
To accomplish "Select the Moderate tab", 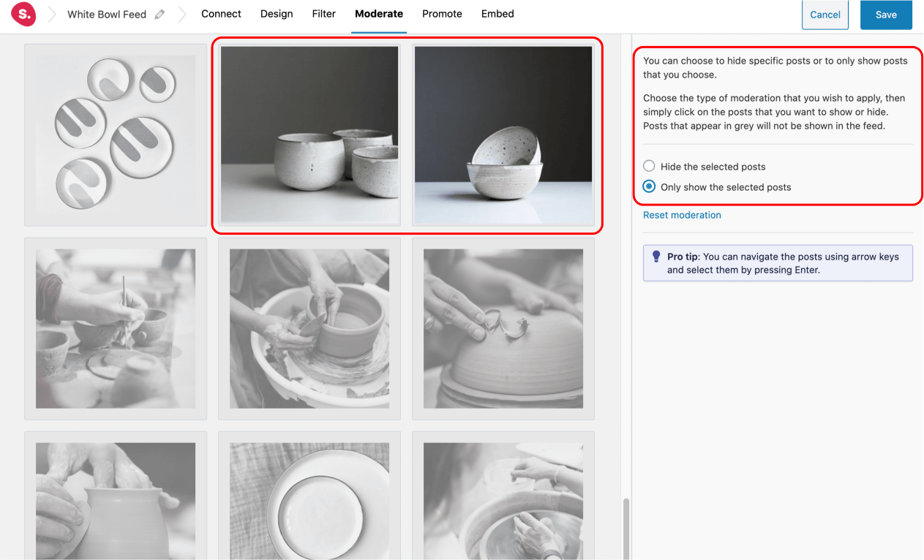I will 379,14.
